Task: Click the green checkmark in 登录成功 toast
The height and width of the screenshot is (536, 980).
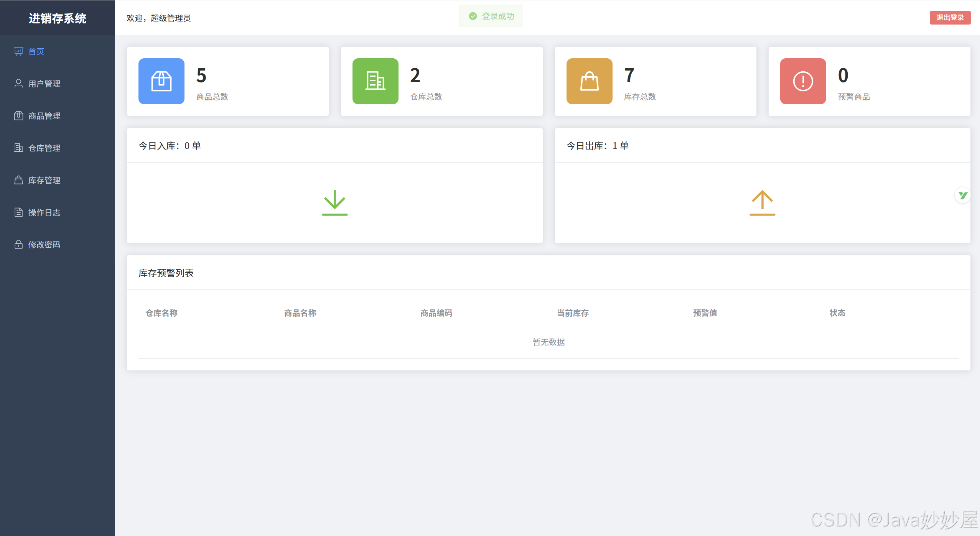Action: [x=473, y=16]
